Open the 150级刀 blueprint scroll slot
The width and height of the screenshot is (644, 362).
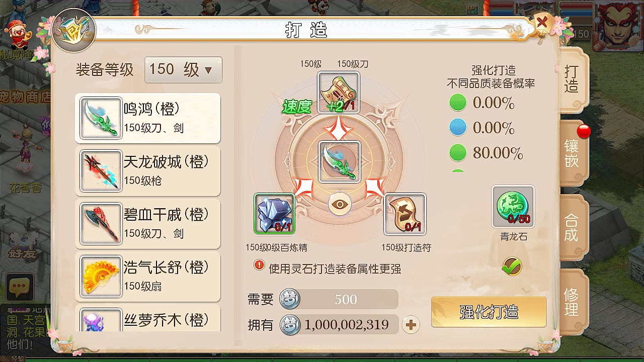pyautogui.click(x=339, y=93)
